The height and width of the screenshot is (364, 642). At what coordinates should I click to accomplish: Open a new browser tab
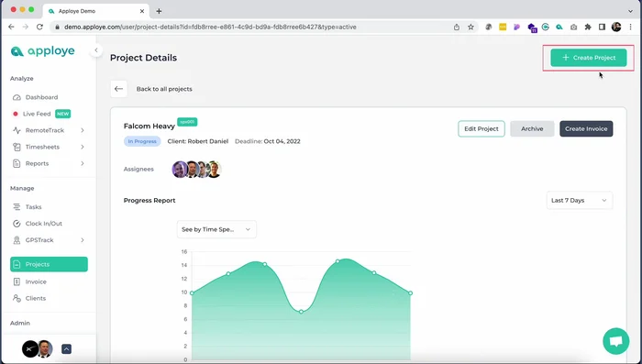(x=159, y=11)
